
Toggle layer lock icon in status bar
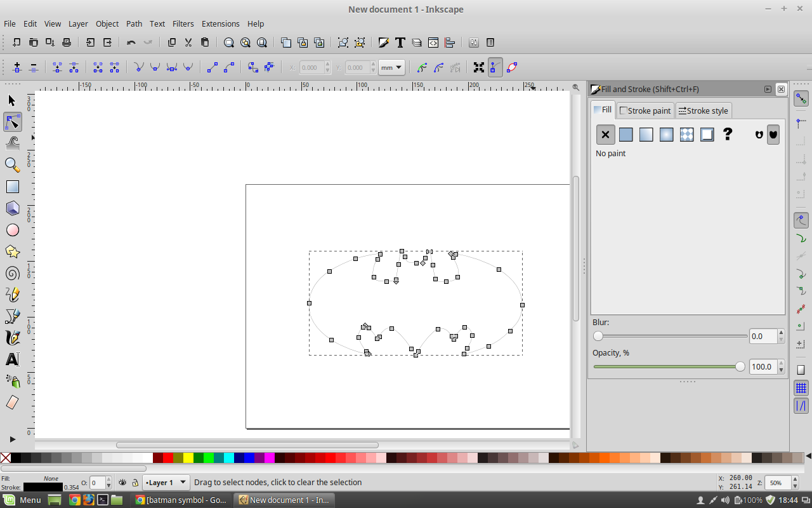click(134, 483)
